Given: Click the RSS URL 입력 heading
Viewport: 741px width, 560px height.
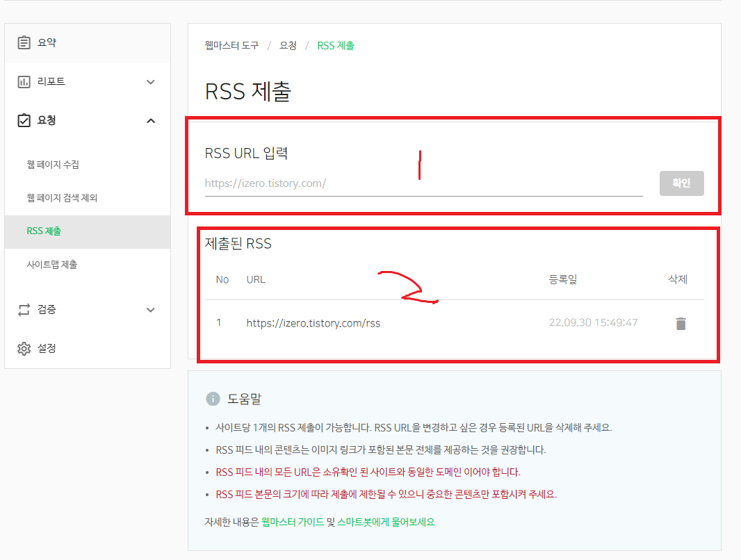Looking at the screenshot, I should point(246,153).
